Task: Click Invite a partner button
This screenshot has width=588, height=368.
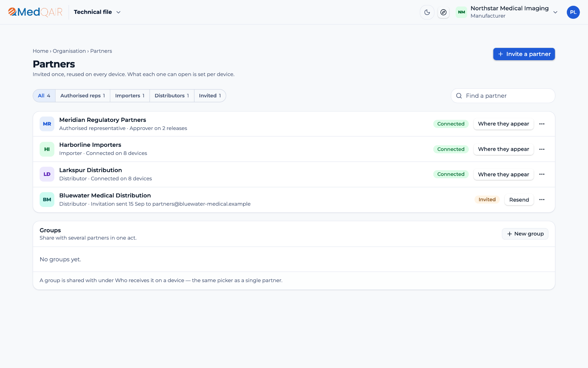Action: tap(524, 54)
